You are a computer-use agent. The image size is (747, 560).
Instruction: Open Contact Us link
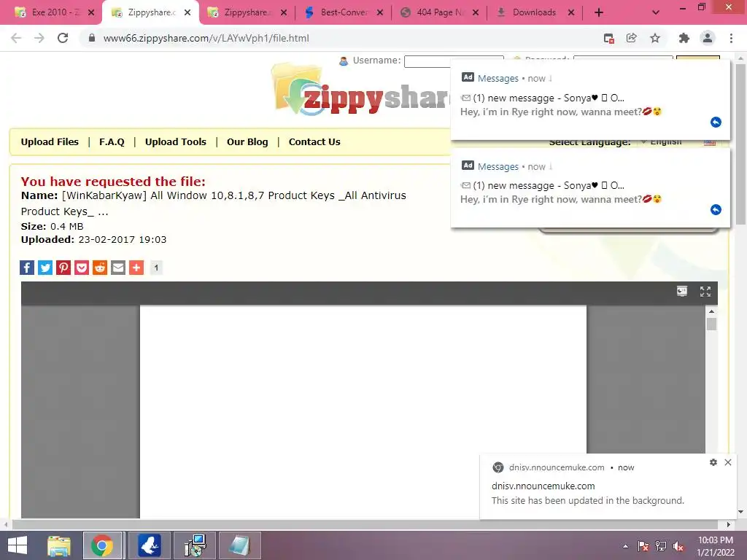(x=314, y=142)
